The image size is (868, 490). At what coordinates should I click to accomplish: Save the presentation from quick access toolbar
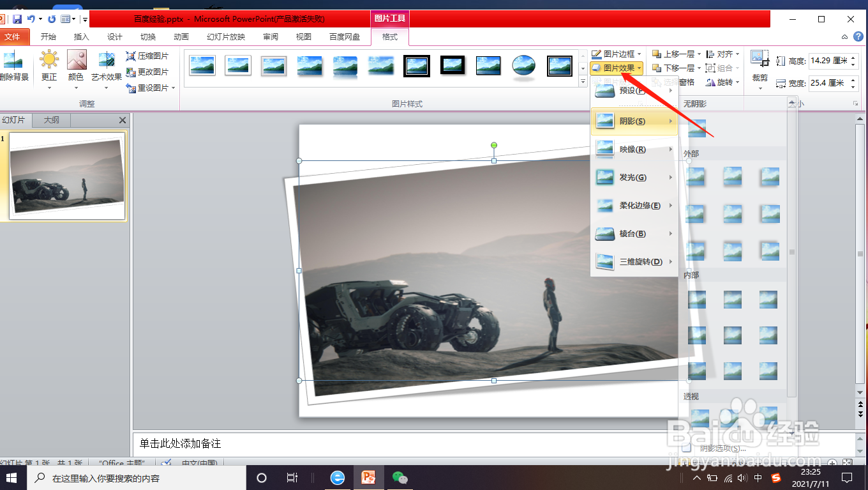pos(17,19)
